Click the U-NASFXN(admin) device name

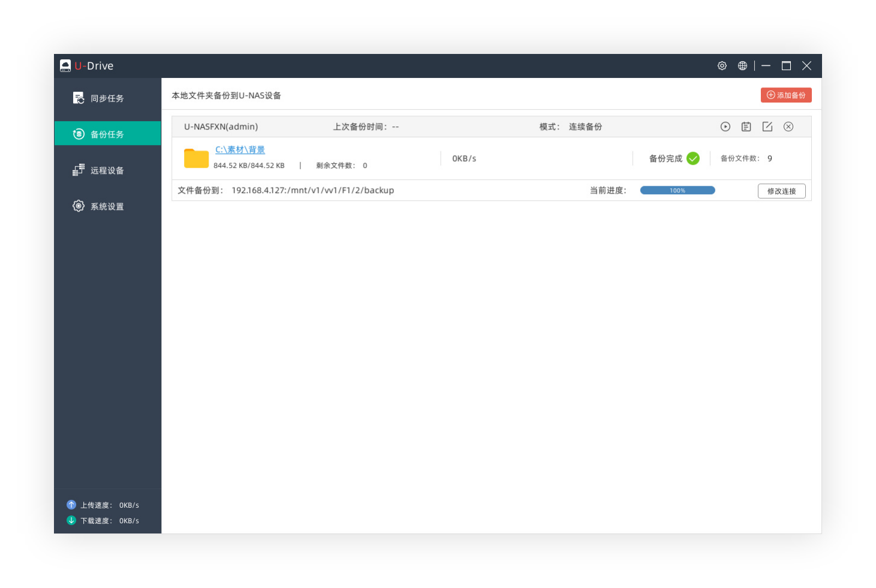(x=221, y=126)
